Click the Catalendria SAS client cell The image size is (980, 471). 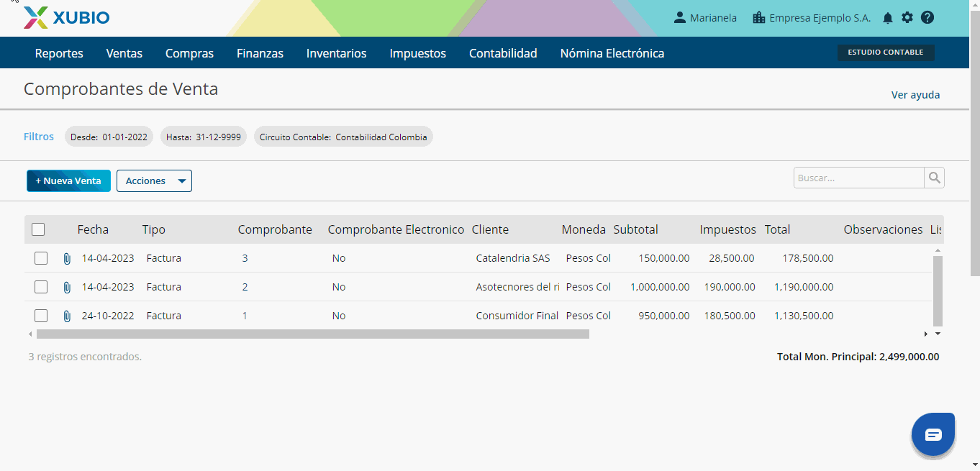[x=513, y=258]
